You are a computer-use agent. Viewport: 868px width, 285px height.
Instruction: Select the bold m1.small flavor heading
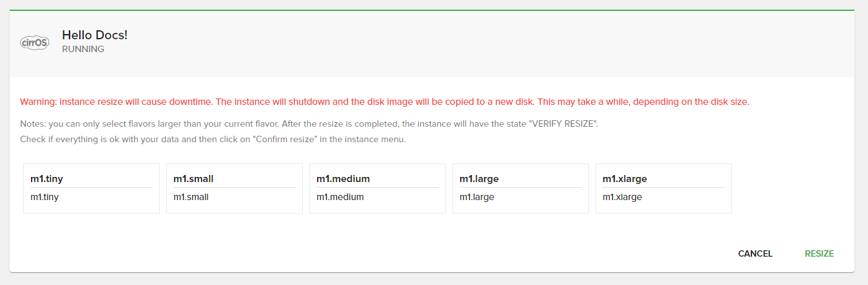(193, 179)
